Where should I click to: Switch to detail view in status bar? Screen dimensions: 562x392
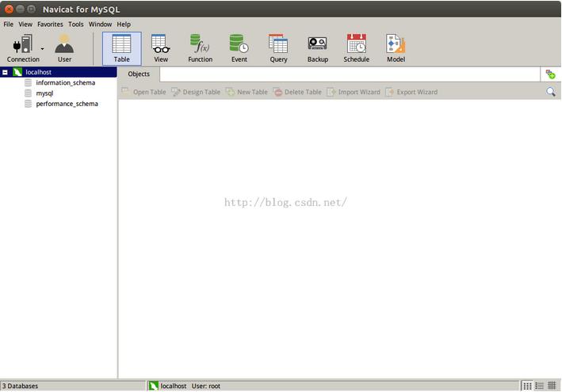pyautogui.click(x=552, y=386)
